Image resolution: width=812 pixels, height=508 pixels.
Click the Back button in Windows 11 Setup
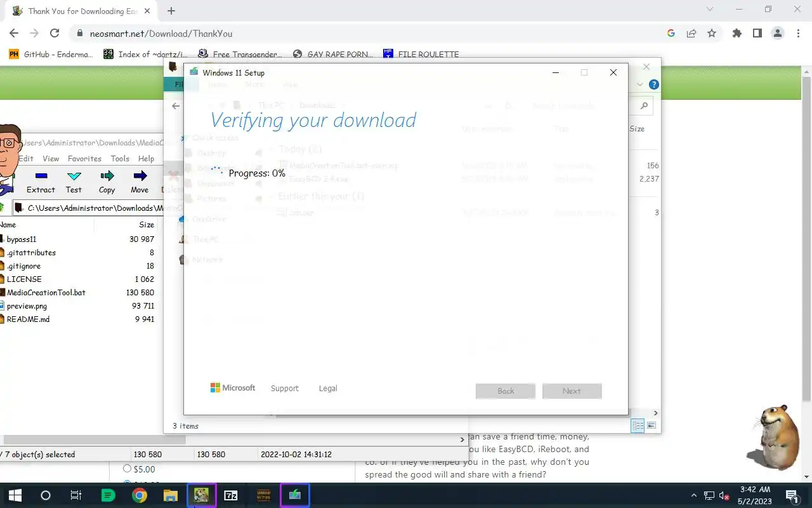[x=506, y=391]
